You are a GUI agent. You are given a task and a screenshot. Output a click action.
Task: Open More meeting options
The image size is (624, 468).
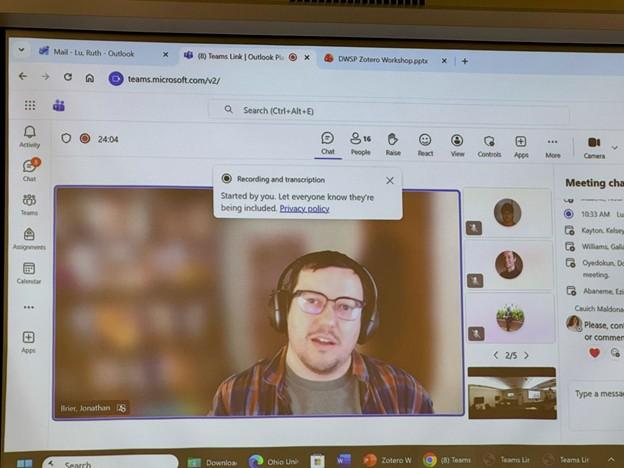point(553,148)
